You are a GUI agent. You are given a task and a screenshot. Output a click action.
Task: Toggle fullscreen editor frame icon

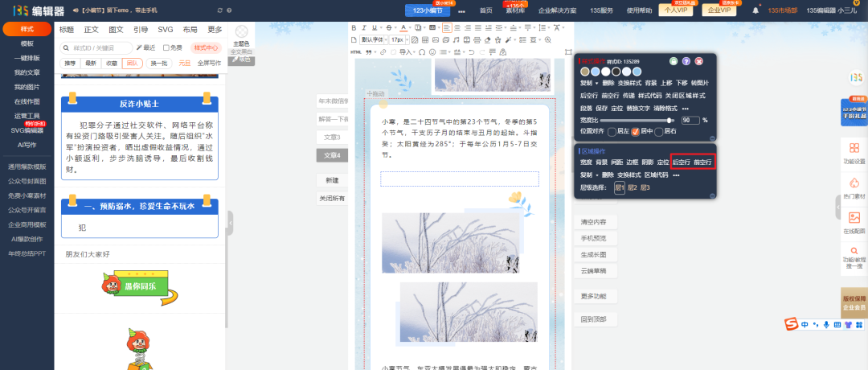click(x=568, y=52)
